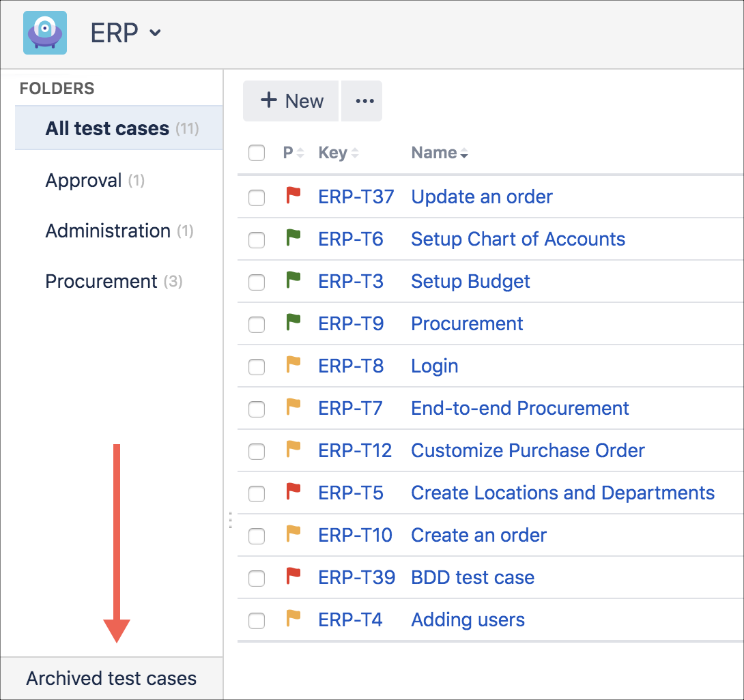Open the ERP project dropdown chevron
The height and width of the screenshot is (700, 744).
point(155,33)
